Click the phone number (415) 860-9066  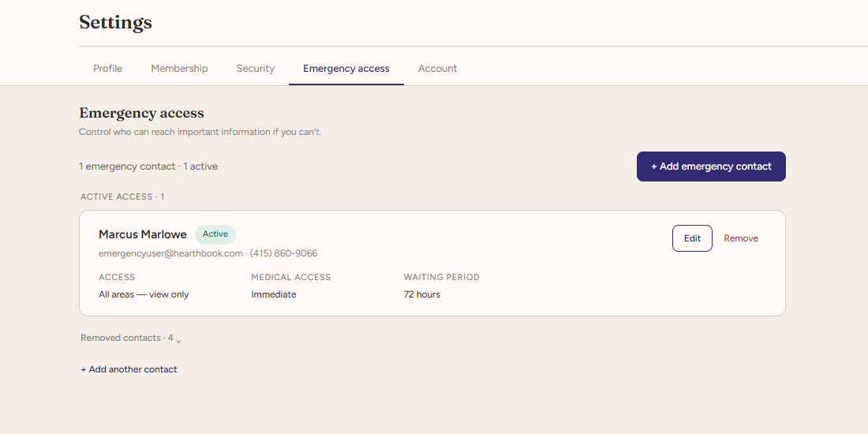(283, 253)
